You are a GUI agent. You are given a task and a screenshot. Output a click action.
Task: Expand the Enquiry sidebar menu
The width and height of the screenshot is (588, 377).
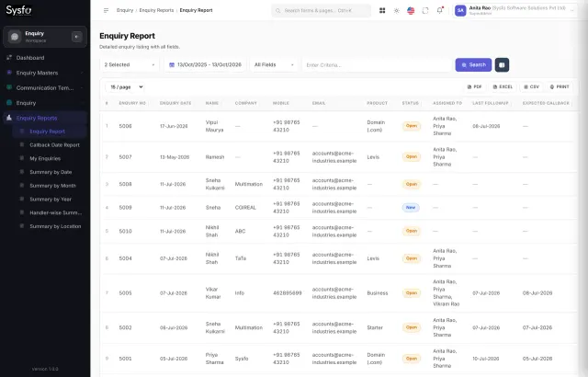[x=45, y=103]
